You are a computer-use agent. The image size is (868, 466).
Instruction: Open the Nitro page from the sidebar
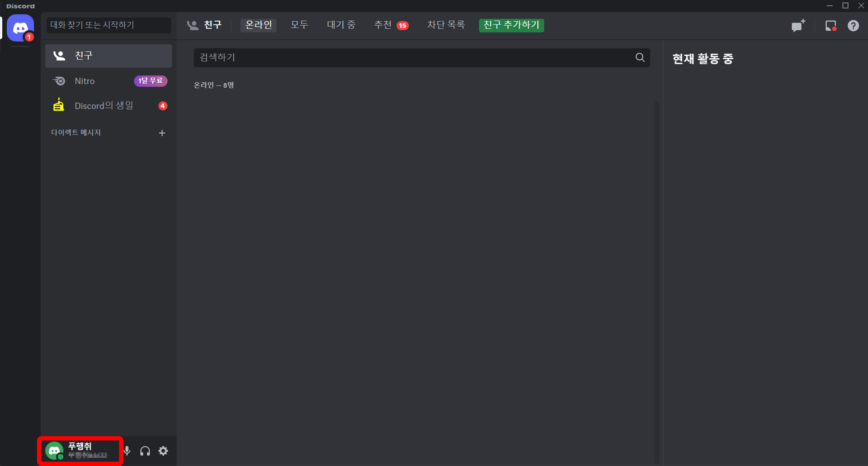pos(108,81)
